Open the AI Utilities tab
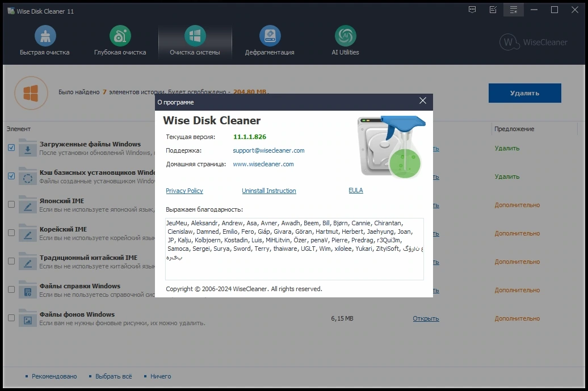Image resolution: width=588 pixels, height=391 pixels. point(346,41)
